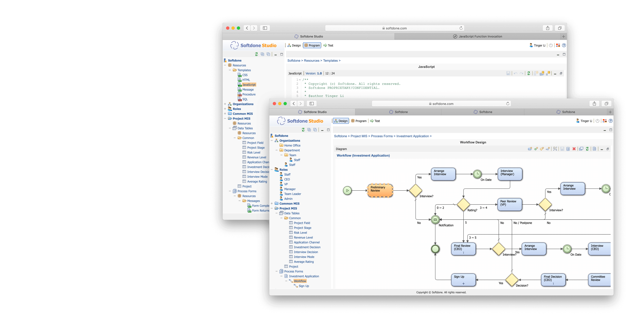Click Templates breadcrumb link in back window
This screenshot has width=644, height=322.
(330, 61)
